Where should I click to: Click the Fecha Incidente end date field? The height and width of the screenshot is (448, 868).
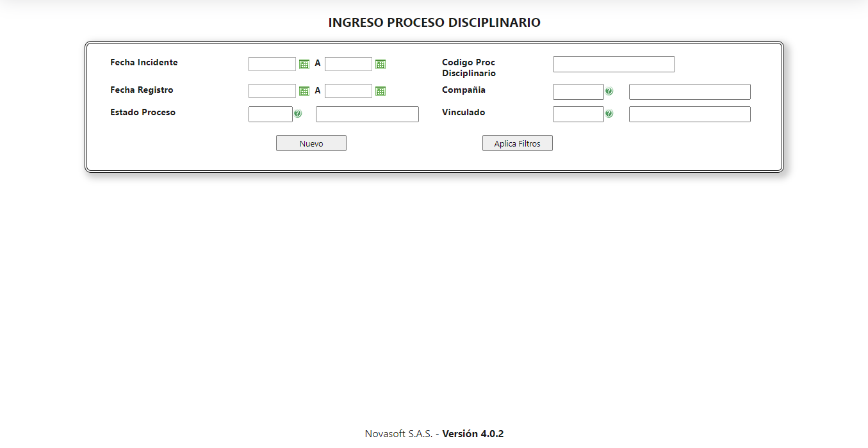click(x=348, y=63)
